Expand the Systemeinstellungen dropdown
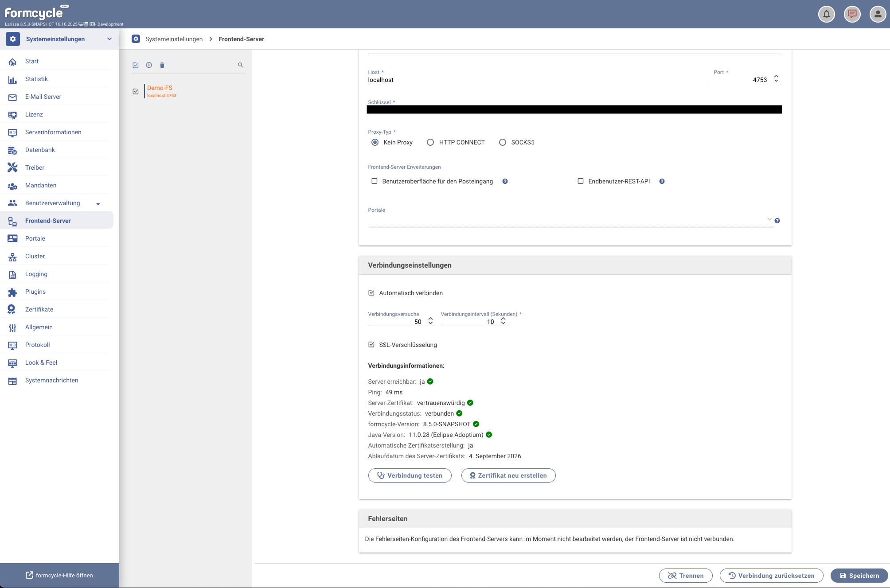 point(109,39)
